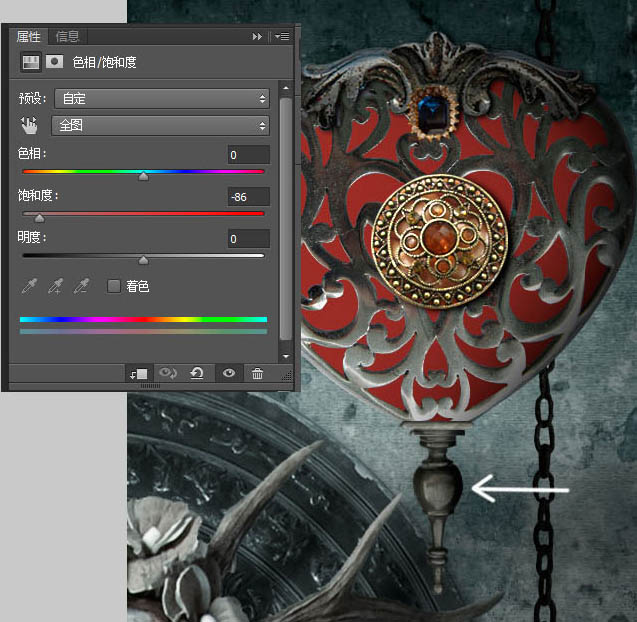Delete adjustment layer with trash icon
The height and width of the screenshot is (622, 637).
[x=257, y=373]
